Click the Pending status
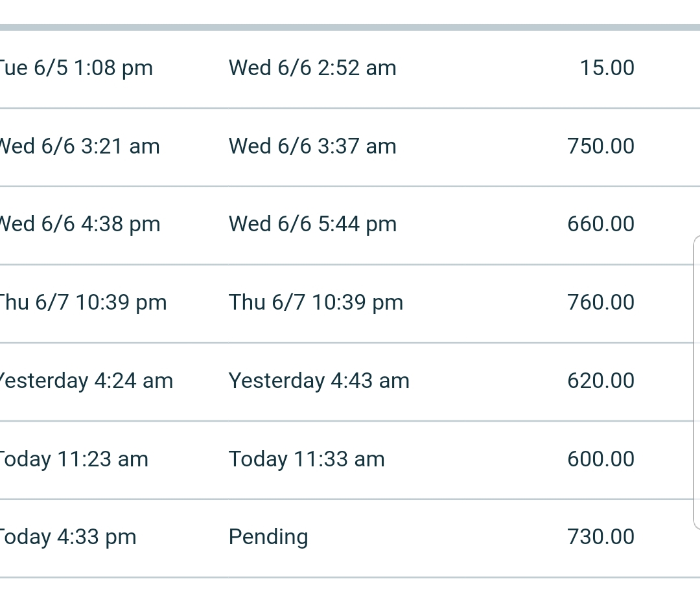Screen dimensions: 700x616 (x=268, y=538)
